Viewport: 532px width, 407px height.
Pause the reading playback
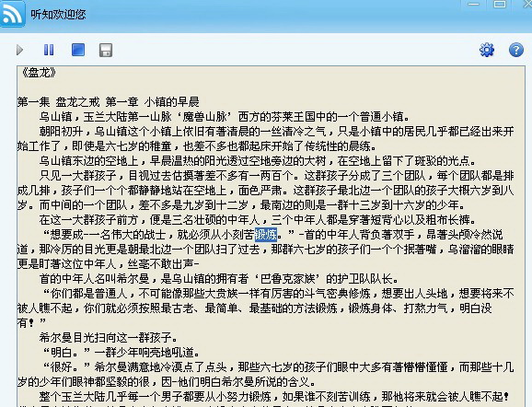click(49, 50)
